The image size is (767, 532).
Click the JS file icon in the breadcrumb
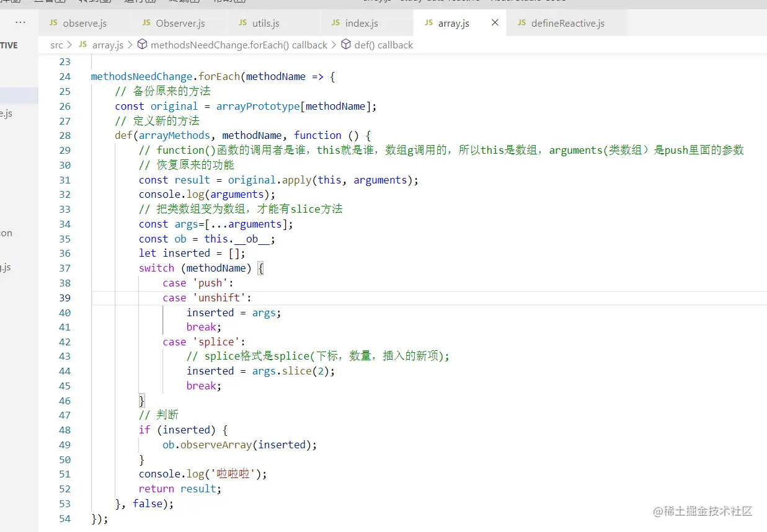point(82,45)
